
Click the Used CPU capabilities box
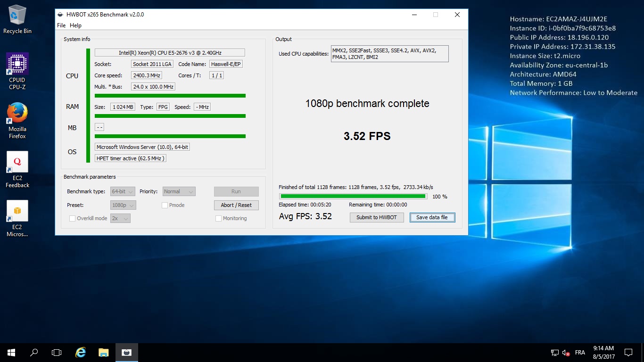tap(390, 54)
